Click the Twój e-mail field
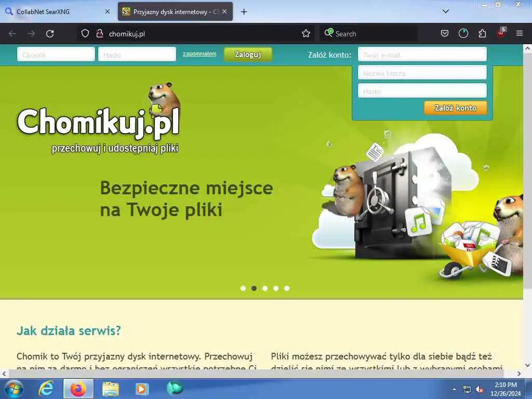Screen dimensions: 532x399 click(x=422, y=54)
